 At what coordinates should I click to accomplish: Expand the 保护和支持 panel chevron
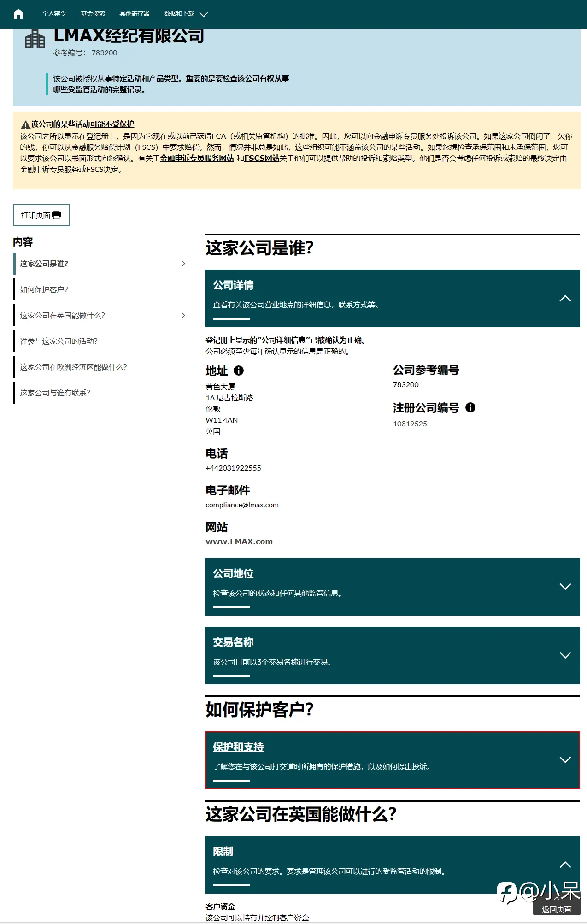565,760
